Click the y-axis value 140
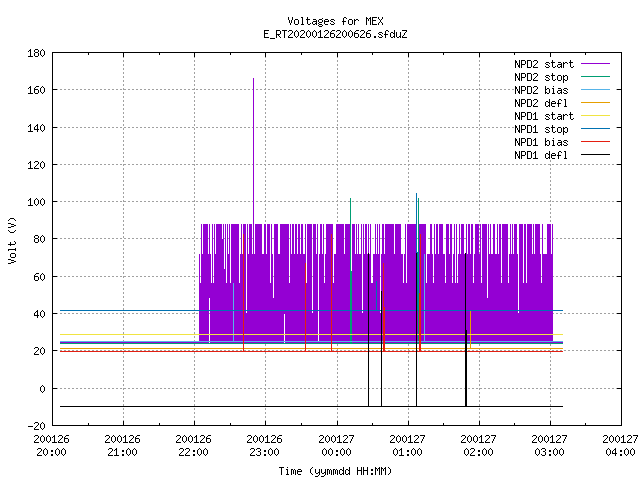 36,128
